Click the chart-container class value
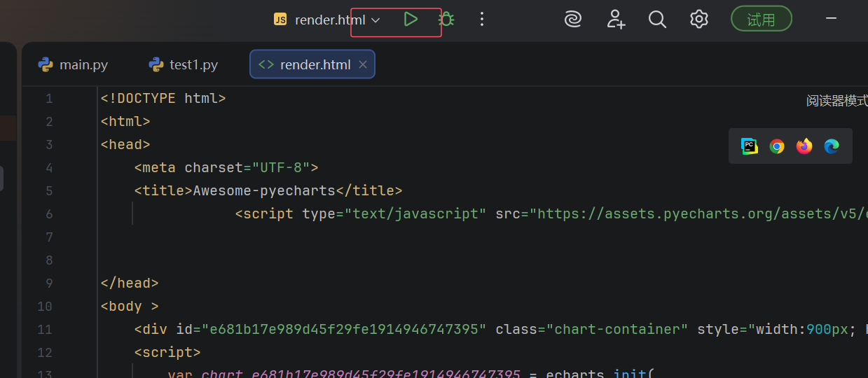868x378 pixels. [x=617, y=330]
